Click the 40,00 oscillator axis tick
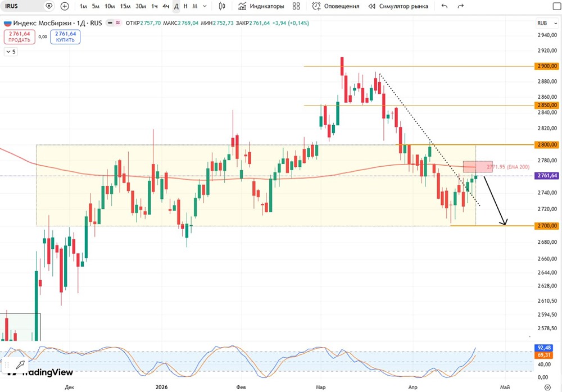This screenshot has height=392, width=562. click(544, 364)
